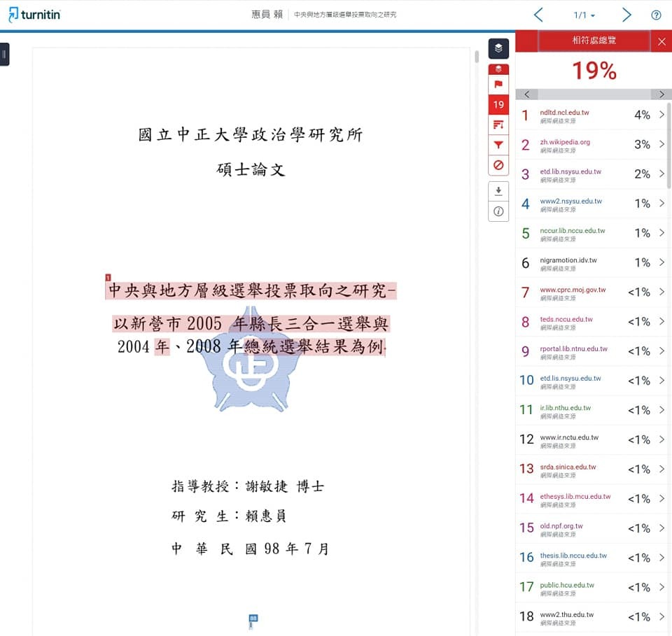
Task: Expand the zh.wikipedia.org match details
Action: click(661, 145)
